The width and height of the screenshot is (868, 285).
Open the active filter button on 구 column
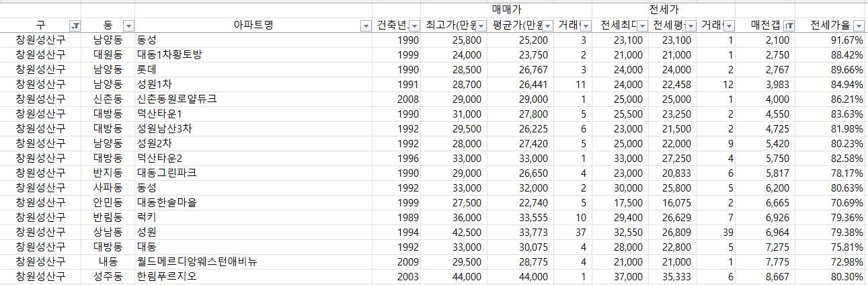pyautogui.click(x=75, y=26)
